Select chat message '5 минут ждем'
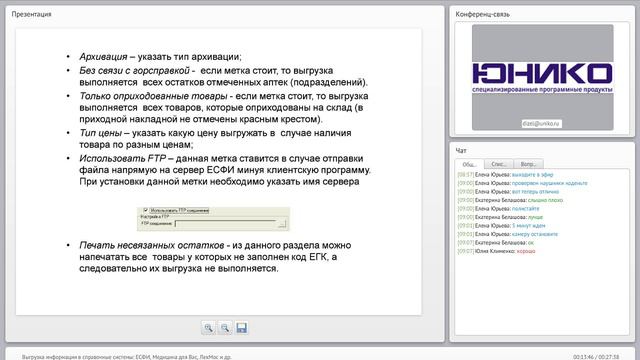This screenshot has height=360, width=640. pyautogui.click(x=528, y=226)
